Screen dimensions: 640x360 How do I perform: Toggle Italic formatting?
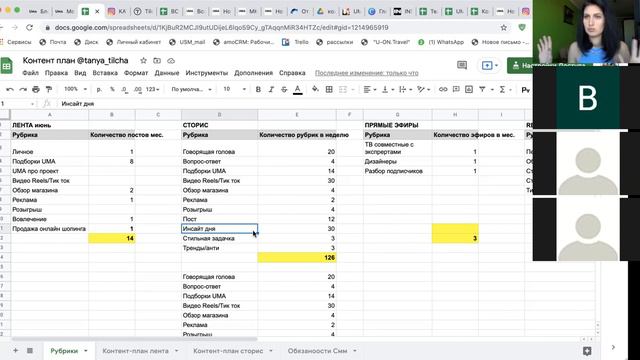pyautogui.click(x=271, y=89)
